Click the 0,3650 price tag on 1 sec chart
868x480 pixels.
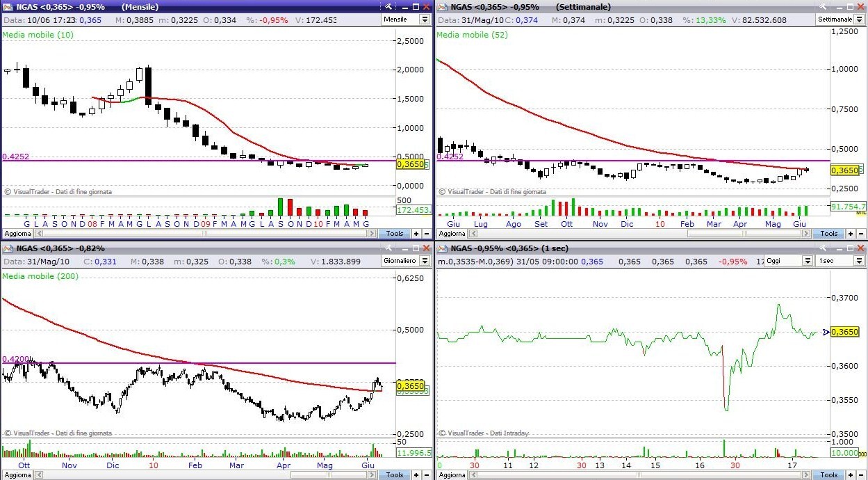844,332
